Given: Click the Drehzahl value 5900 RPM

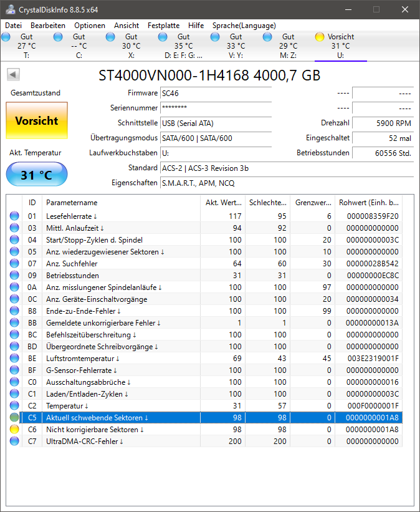Looking at the screenshot, I should click(x=383, y=123).
